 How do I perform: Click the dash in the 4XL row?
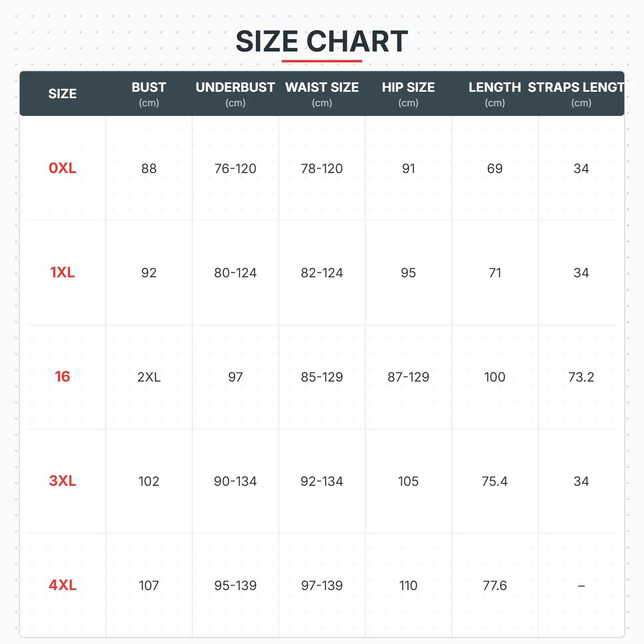coord(581,586)
